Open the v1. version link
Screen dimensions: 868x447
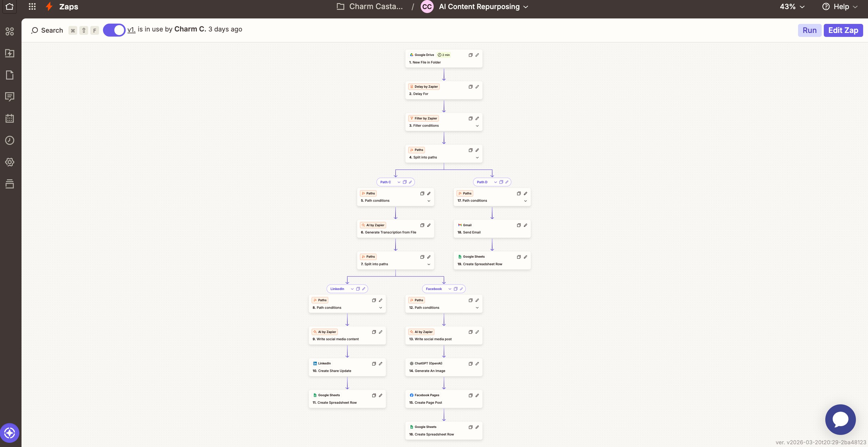131,30
